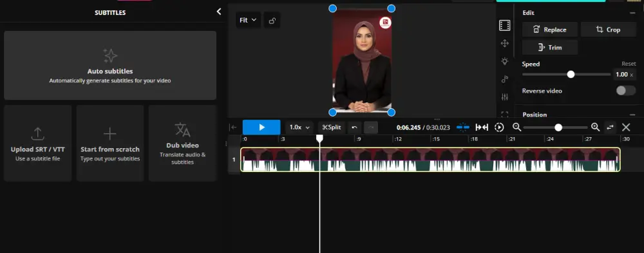Click the Trim button

tap(550, 48)
